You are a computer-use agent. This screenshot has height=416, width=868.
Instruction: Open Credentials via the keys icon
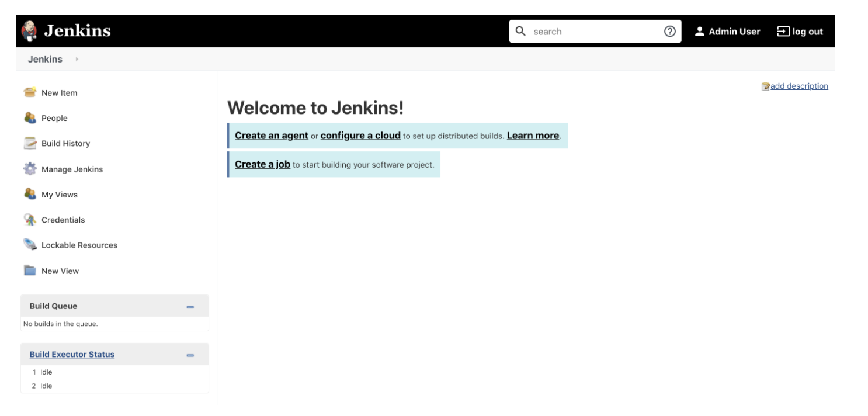point(30,220)
